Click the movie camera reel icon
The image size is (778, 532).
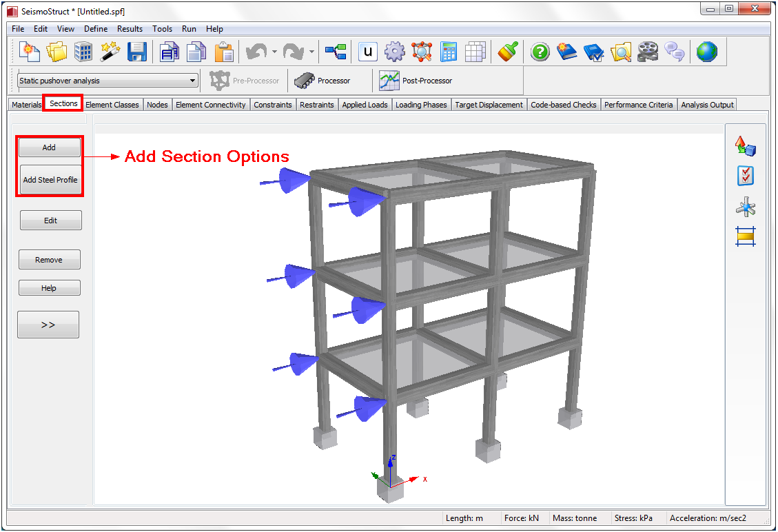(647, 52)
